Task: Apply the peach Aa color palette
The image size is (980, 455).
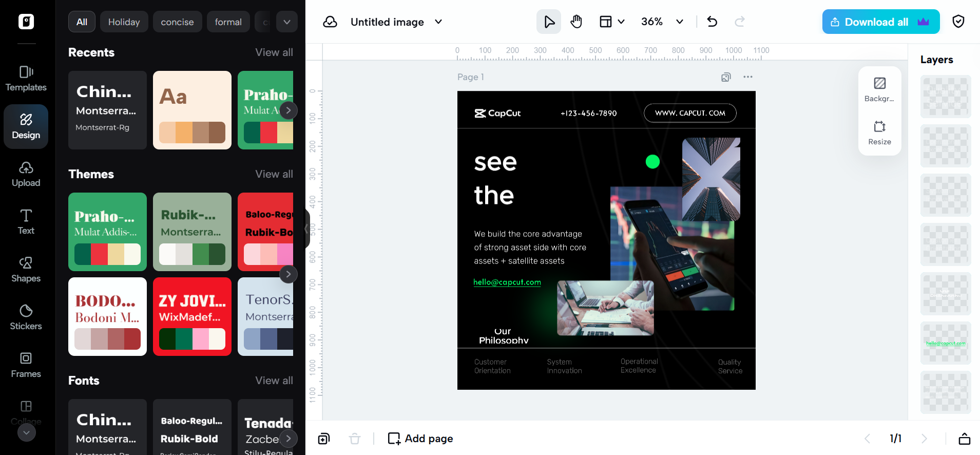Action: tap(192, 110)
